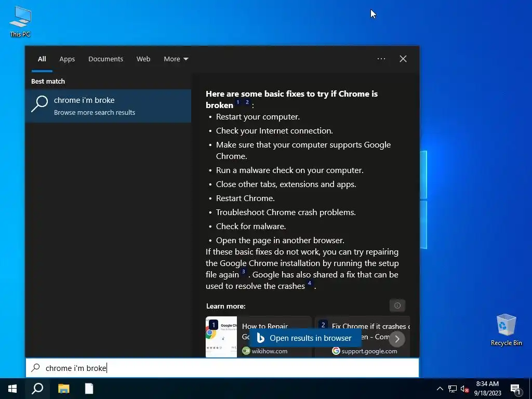Open the three-dot search options menu

[x=381, y=59]
